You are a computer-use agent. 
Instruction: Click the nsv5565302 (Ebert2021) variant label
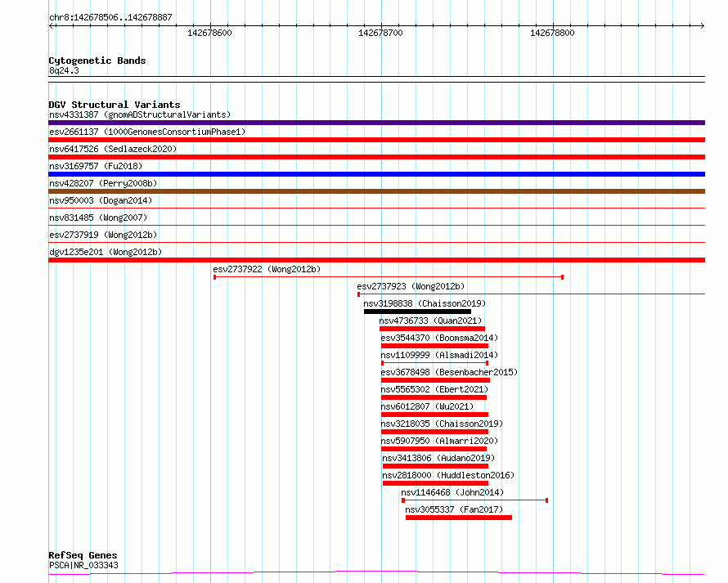(434, 389)
